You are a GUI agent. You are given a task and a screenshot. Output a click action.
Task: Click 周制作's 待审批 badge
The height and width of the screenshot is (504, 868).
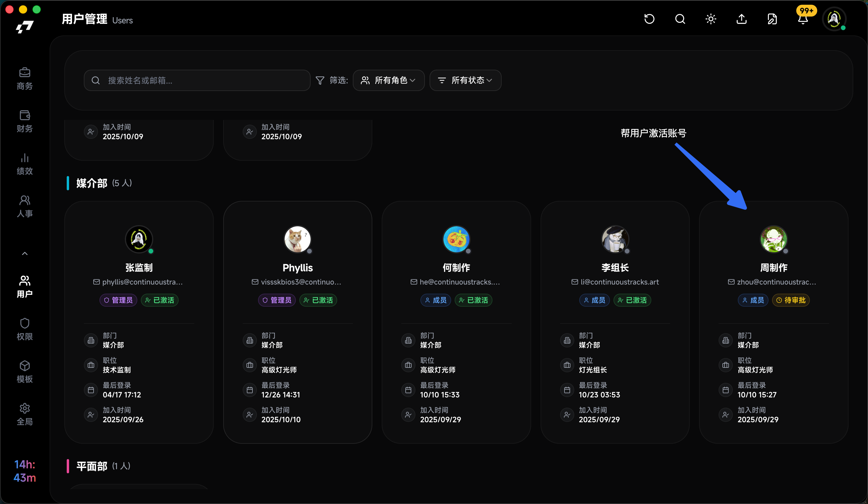click(791, 300)
